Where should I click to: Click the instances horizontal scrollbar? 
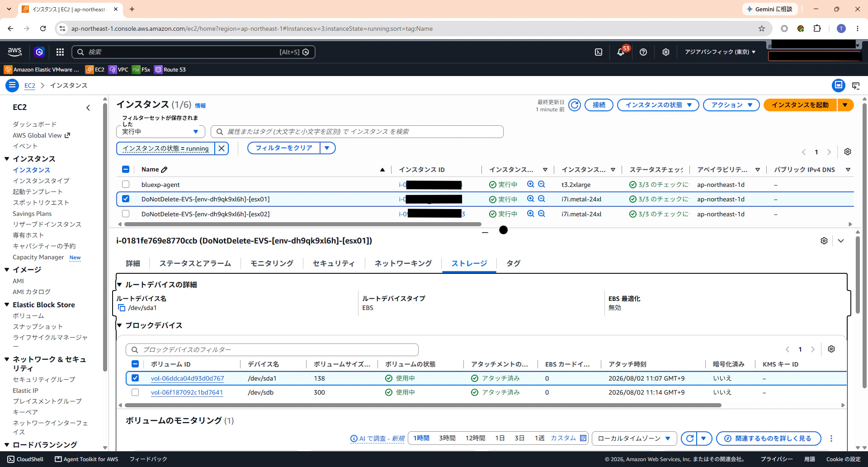pos(302,224)
